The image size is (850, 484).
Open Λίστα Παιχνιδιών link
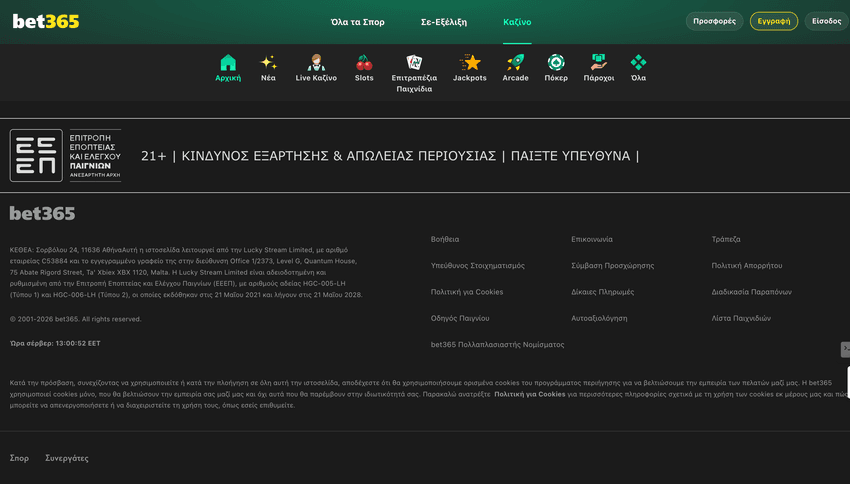point(741,318)
